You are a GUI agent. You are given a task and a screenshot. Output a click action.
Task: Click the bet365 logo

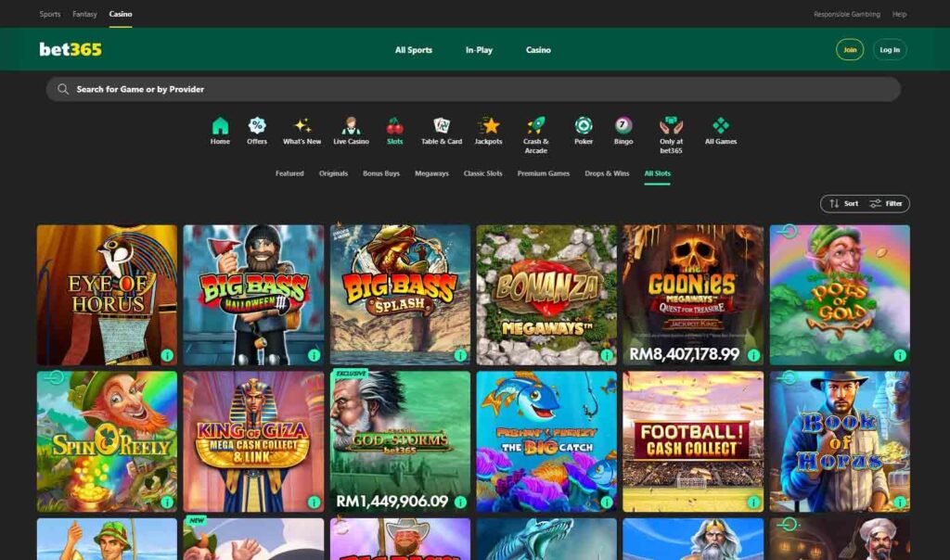[x=71, y=49]
